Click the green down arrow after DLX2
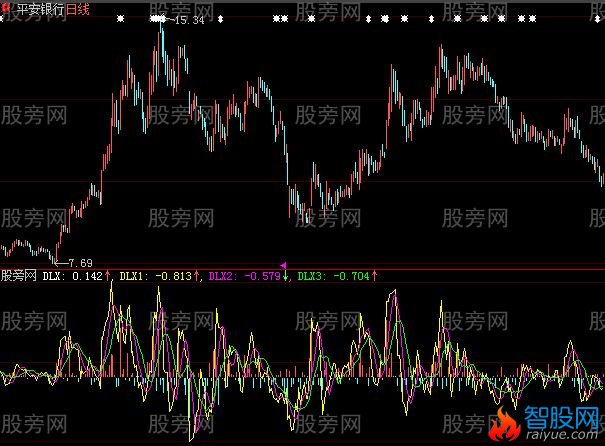Viewport: 605px width, 446px height. coord(285,276)
